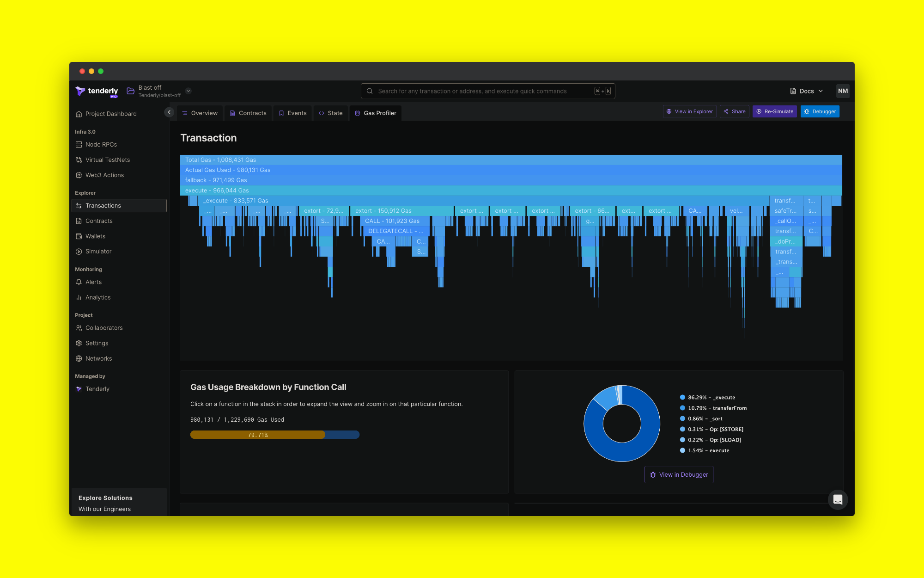Click the Collaborators sidebar item
Image resolution: width=924 pixels, height=578 pixels.
tap(104, 327)
